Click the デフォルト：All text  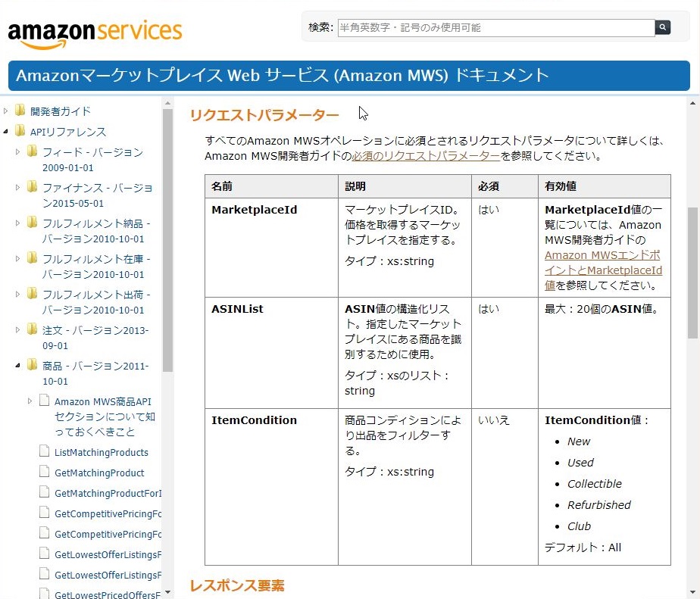583,548
